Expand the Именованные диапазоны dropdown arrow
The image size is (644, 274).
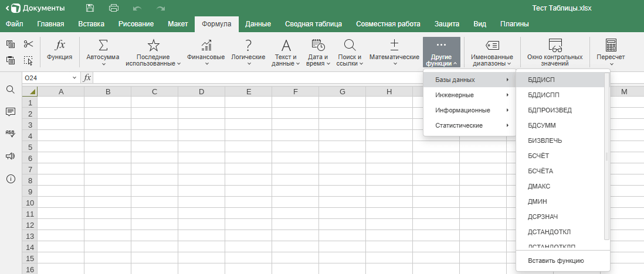509,64
